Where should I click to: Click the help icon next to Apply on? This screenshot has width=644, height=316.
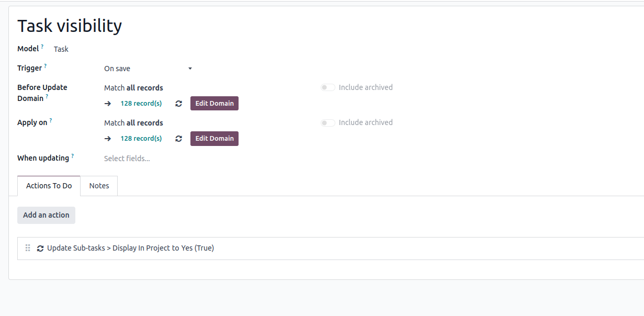tap(51, 120)
